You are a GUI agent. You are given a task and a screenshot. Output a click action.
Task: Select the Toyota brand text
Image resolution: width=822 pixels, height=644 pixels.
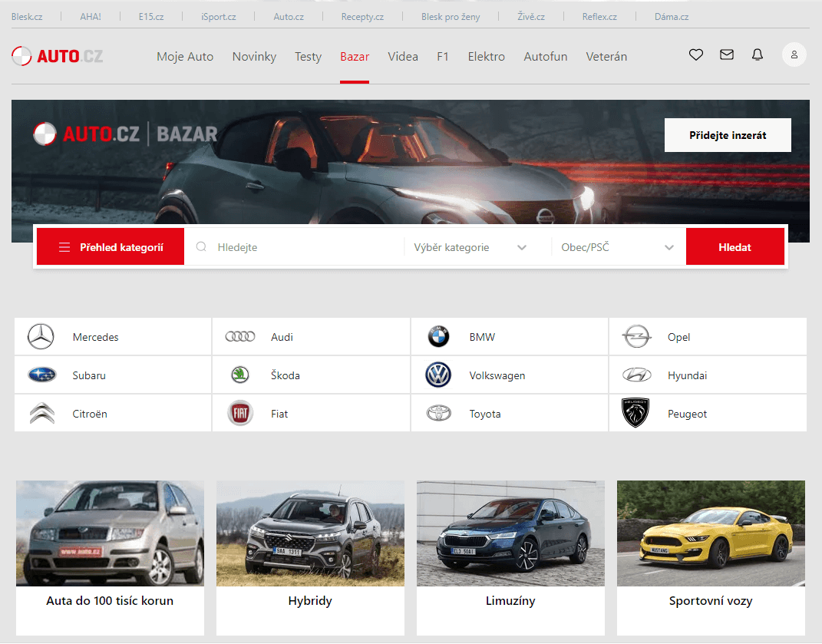(x=485, y=414)
